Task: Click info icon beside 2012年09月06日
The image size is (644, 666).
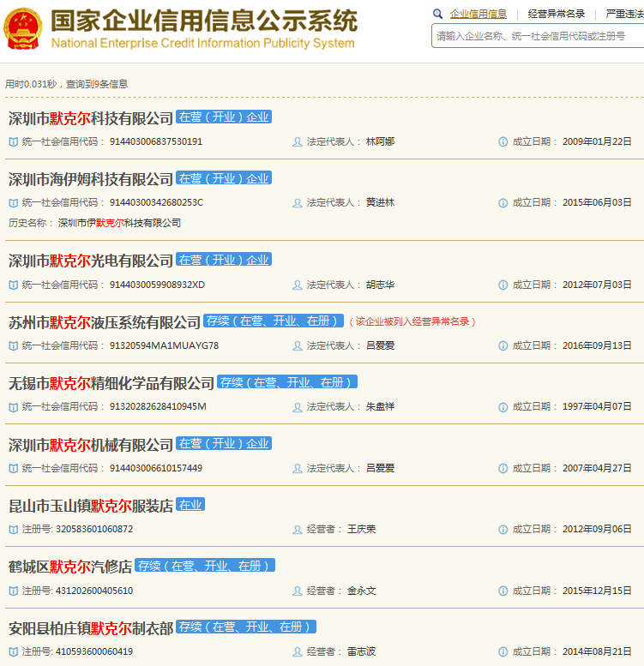Action: click(x=503, y=530)
